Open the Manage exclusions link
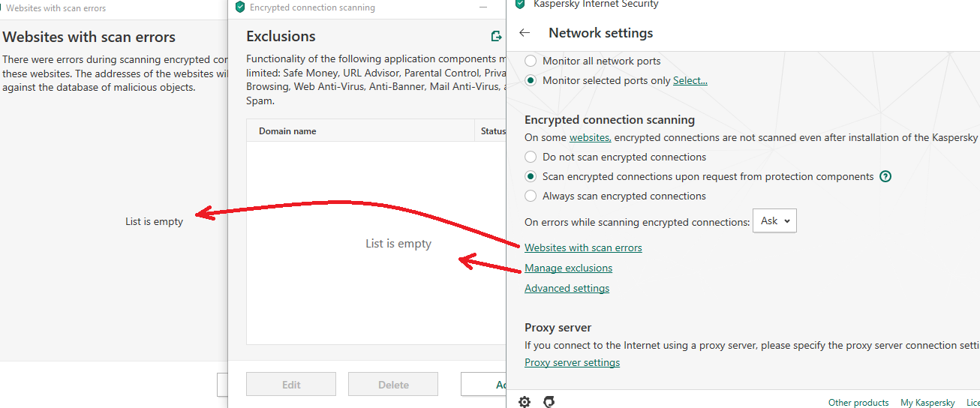This screenshot has height=408, width=980. pyautogui.click(x=568, y=268)
